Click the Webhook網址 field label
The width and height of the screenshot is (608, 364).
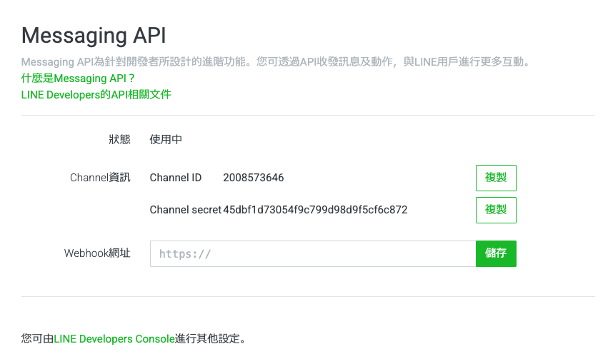pyautogui.click(x=97, y=253)
